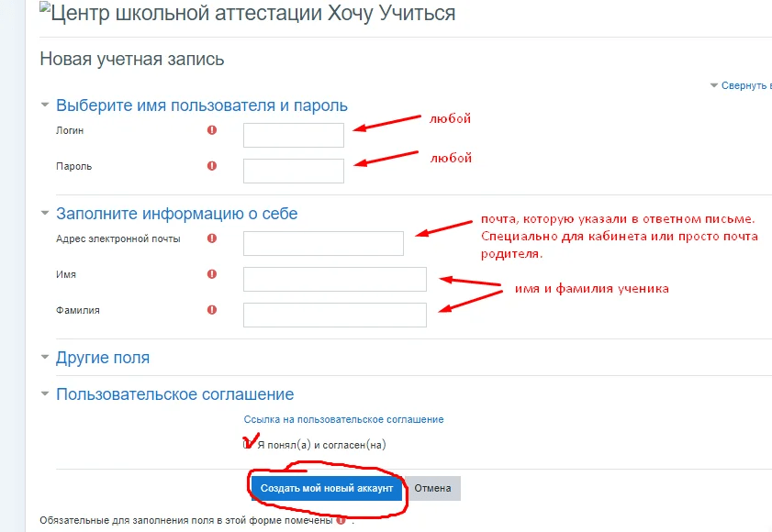The width and height of the screenshot is (772, 532).
Task: Click required icon next to Имя
Action: point(212,274)
